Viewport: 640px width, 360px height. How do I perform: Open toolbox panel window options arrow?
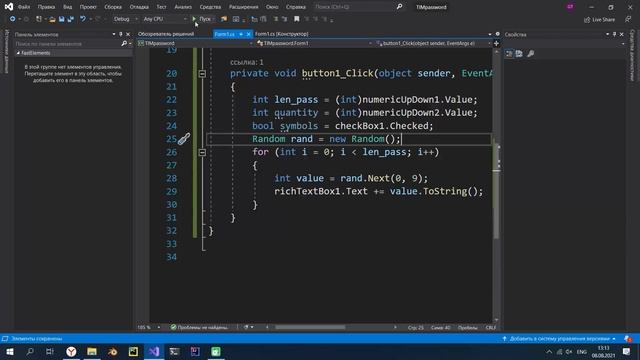point(114,34)
